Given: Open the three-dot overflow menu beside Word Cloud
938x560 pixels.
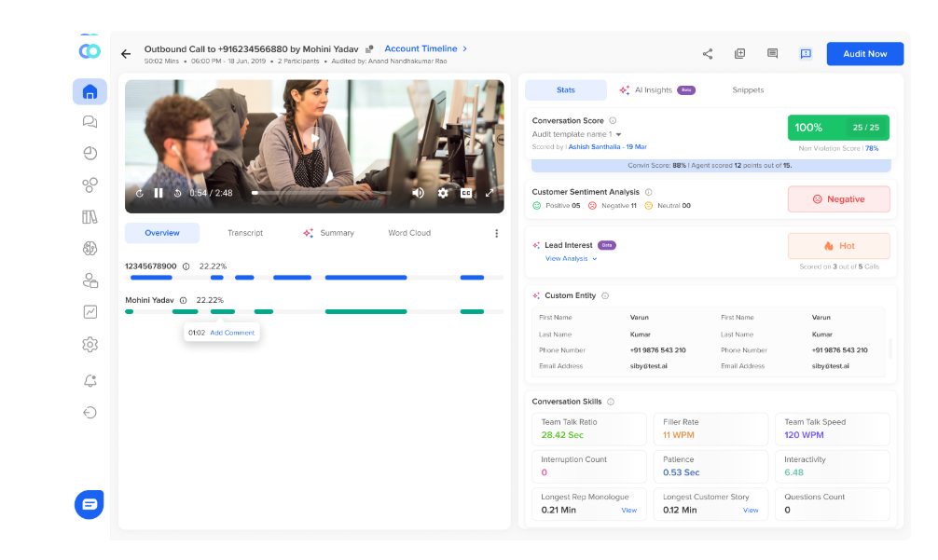Looking at the screenshot, I should [x=497, y=233].
